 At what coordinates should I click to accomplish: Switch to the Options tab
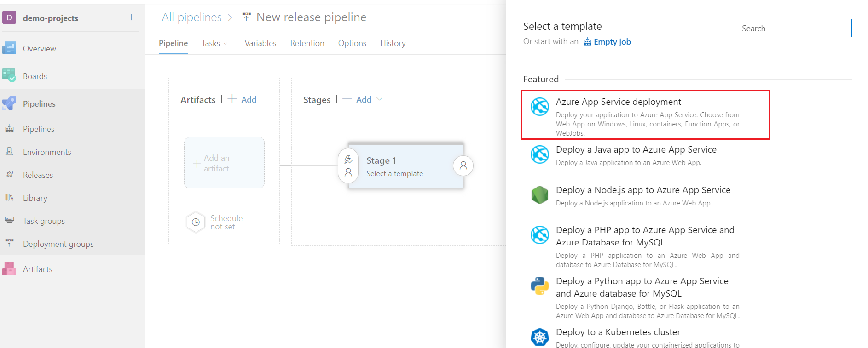(352, 43)
